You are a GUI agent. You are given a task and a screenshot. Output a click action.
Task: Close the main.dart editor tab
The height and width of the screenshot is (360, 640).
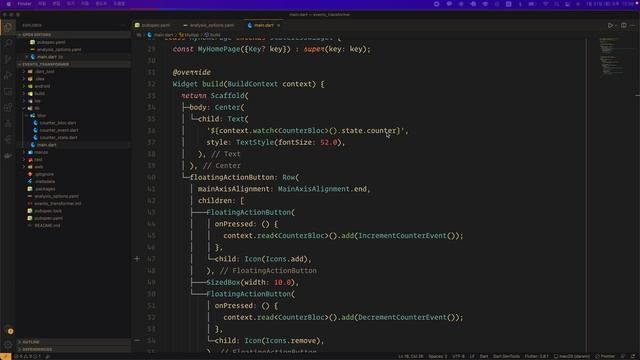pyautogui.click(x=279, y=25)
